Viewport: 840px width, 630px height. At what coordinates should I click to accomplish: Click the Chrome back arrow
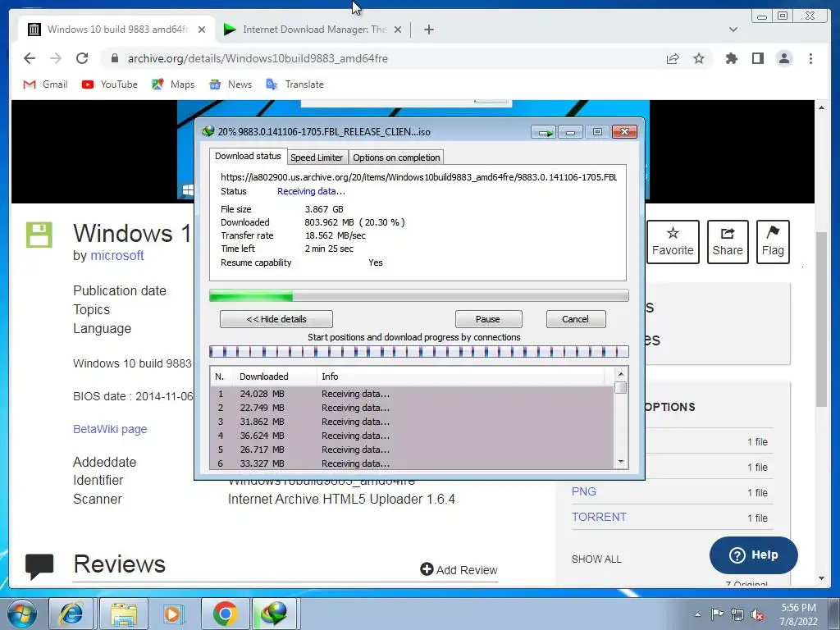[x=30, y=58]
